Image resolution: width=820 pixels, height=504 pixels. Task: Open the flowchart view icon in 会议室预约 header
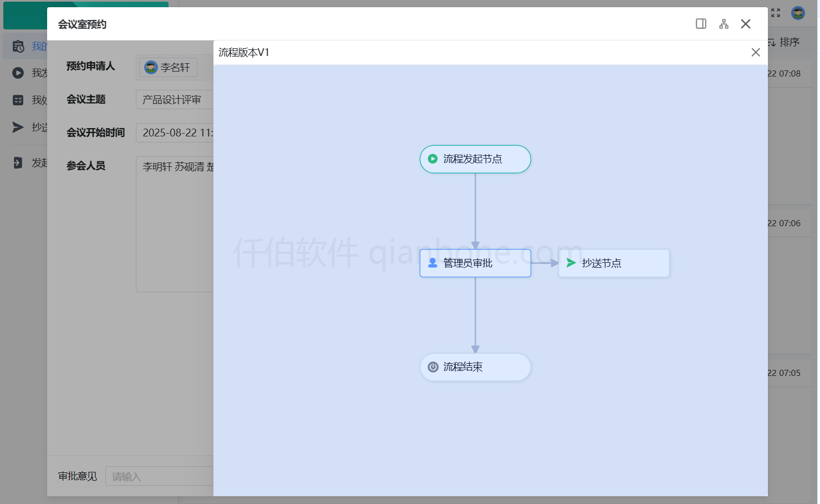pyautogui.click(x=724, y=24)
